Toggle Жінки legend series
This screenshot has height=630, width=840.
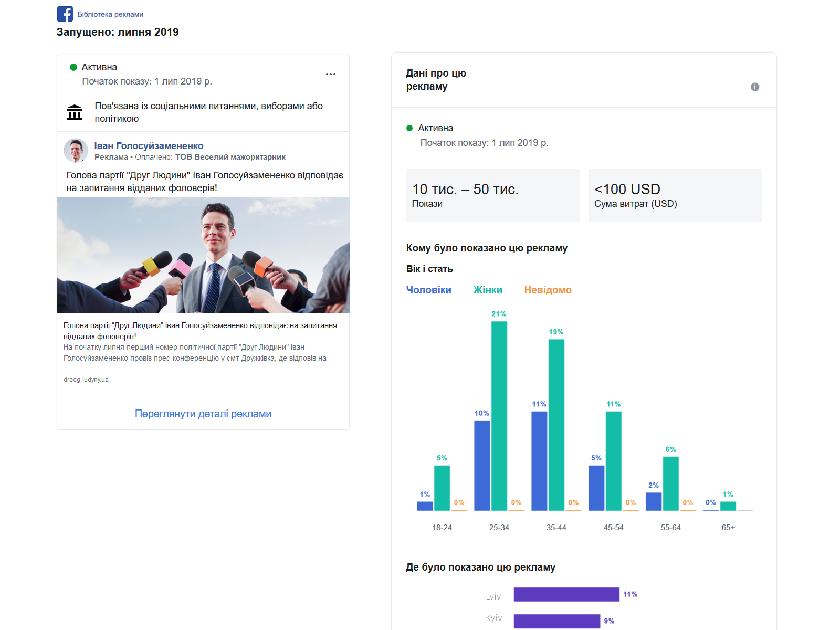coord(487,290)
